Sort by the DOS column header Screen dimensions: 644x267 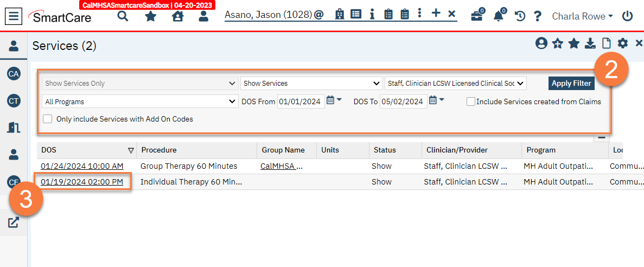point(49,150)
